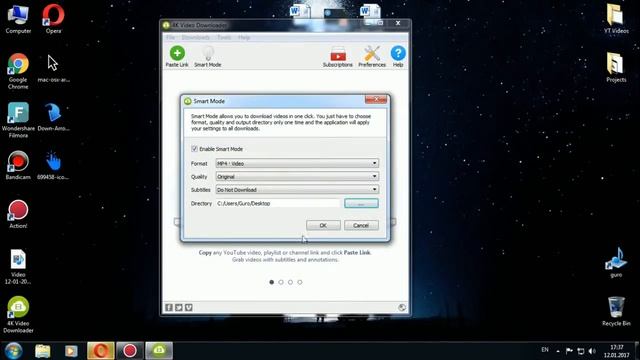Click Cancel in Smart Mode dialog
This screenshot has height=360, width=640.
361,225
